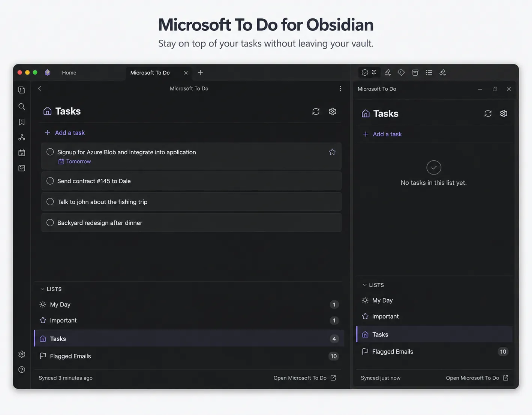Select My Day list in main pane
Viewport: 532px width, 415px height.
[189, 305]
